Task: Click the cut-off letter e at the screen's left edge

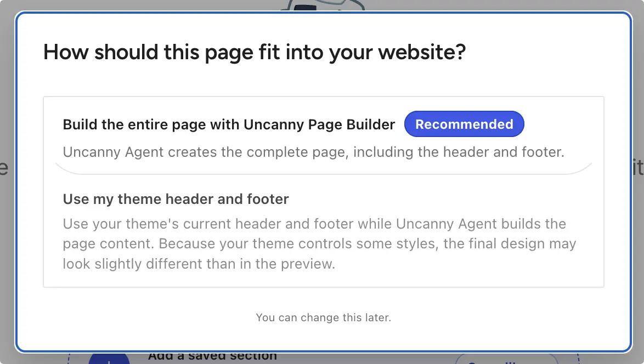Action: click(x=4, y=168)
